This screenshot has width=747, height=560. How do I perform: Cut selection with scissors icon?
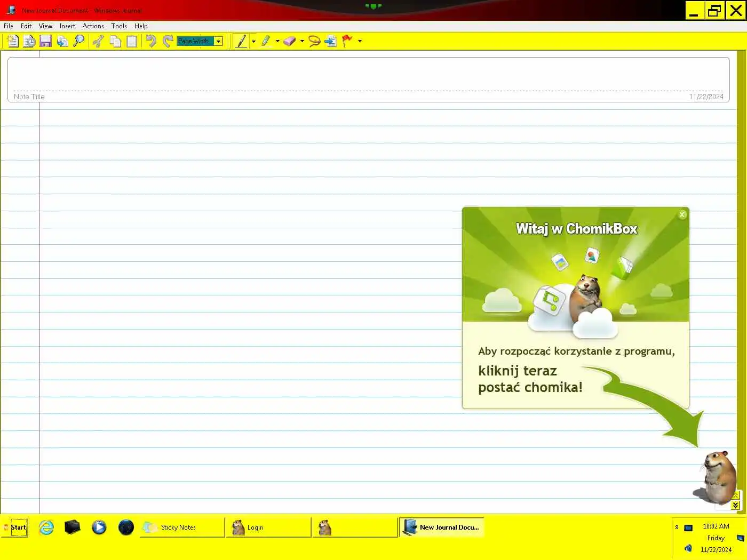click(98, 41)
